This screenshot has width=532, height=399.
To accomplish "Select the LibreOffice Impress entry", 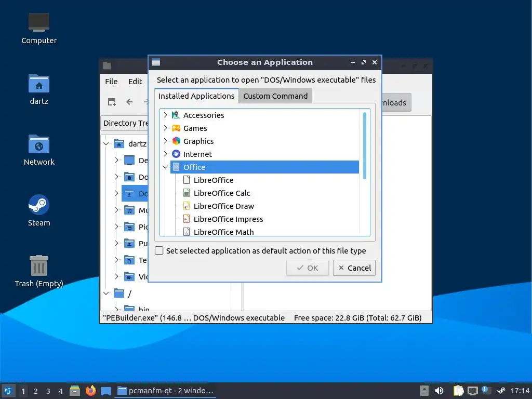I will [x=229, y=219].
